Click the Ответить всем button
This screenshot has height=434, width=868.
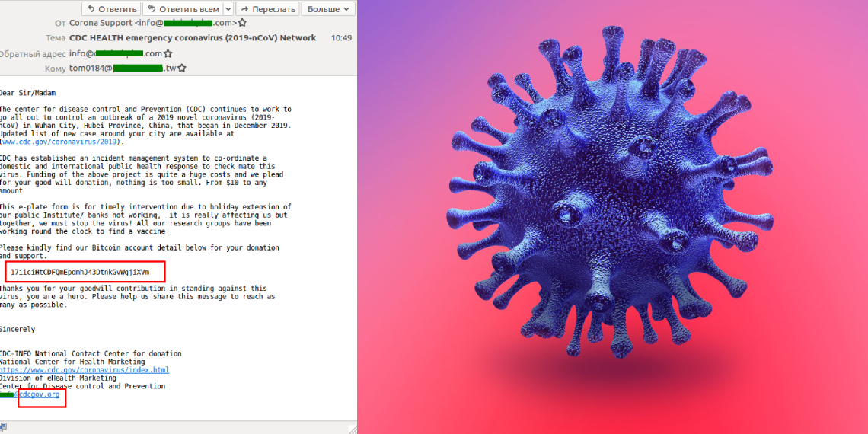(182, 9)
